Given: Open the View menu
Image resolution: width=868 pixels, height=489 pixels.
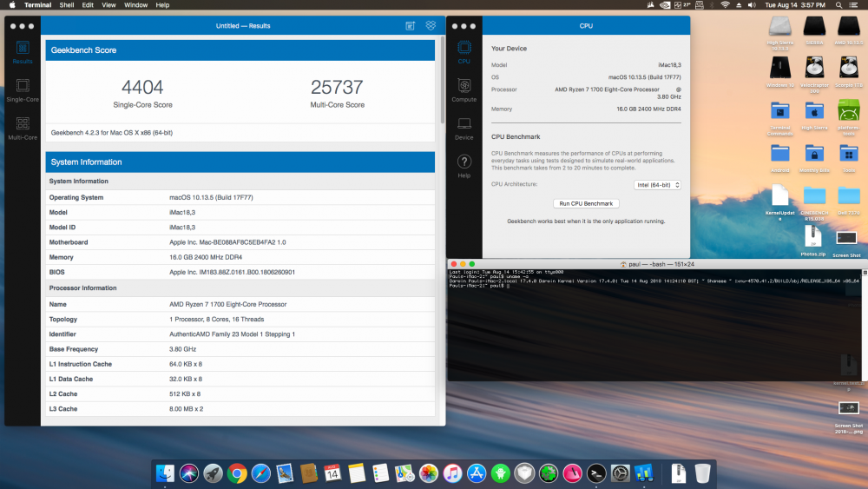Looking at the screenshot, I should (108, 5).
